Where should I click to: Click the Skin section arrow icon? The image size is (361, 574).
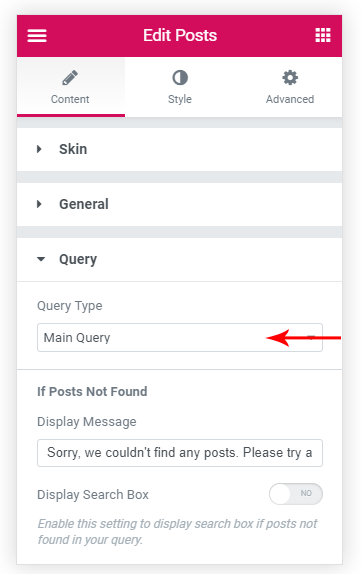click(x=39, y=149)
